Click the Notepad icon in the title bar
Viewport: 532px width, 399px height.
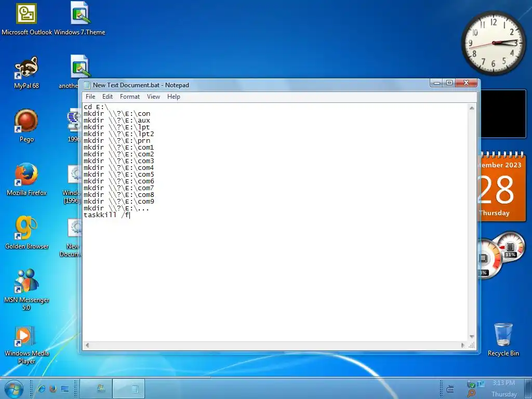[x=87, y=85]
